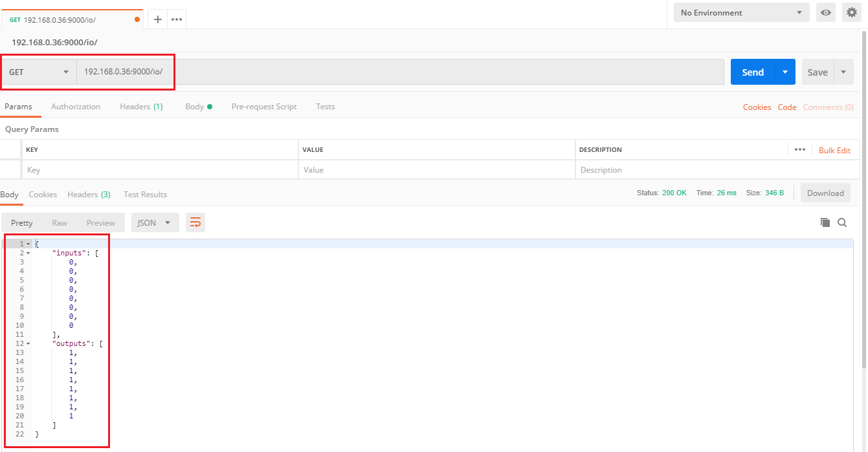This screenshot has height=452, width=868.
Task: Click the ellipsis icon beside Bulk Edit
Action: coord(799,149)
